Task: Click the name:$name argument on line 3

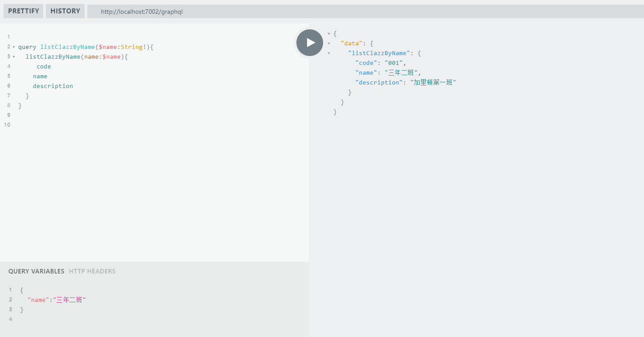Action: (x=102, y=56)
